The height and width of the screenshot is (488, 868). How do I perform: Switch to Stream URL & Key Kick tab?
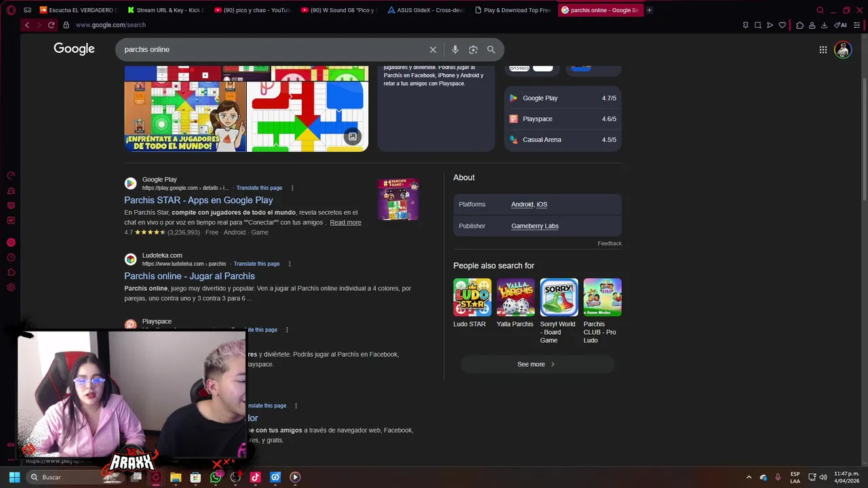pyautogui.click(x=165, y=10)
